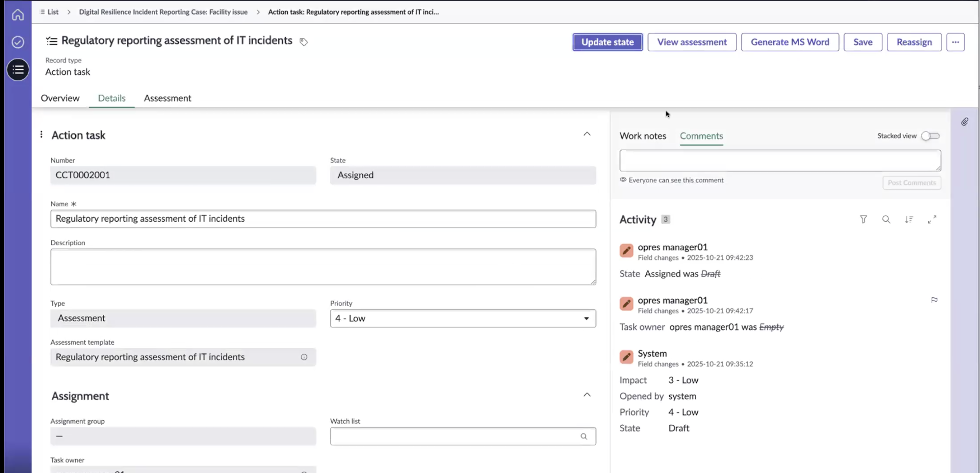This screenshot has width=980, height=473.
Task: Show Assessment template info icon
Action: (304, 357)
